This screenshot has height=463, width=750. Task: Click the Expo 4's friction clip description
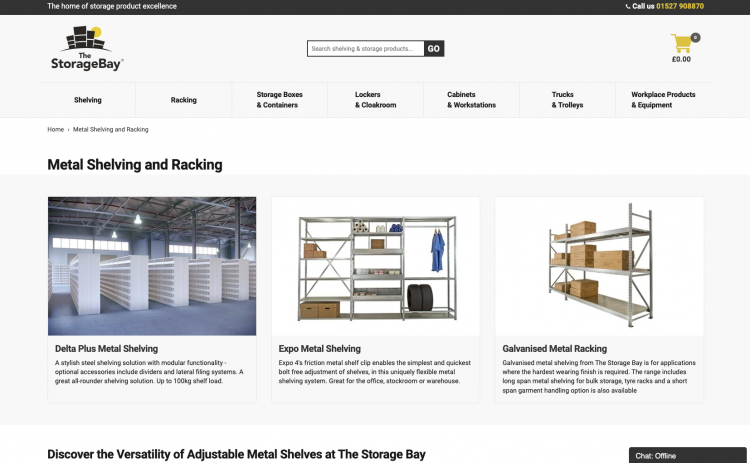coord(375,372)
